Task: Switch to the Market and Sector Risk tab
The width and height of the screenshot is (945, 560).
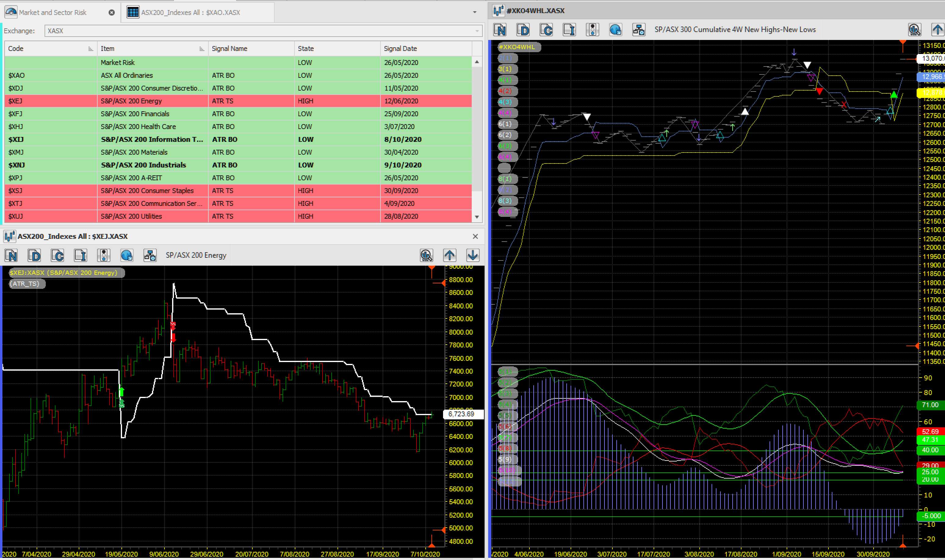Action: [x=60, y=13]
